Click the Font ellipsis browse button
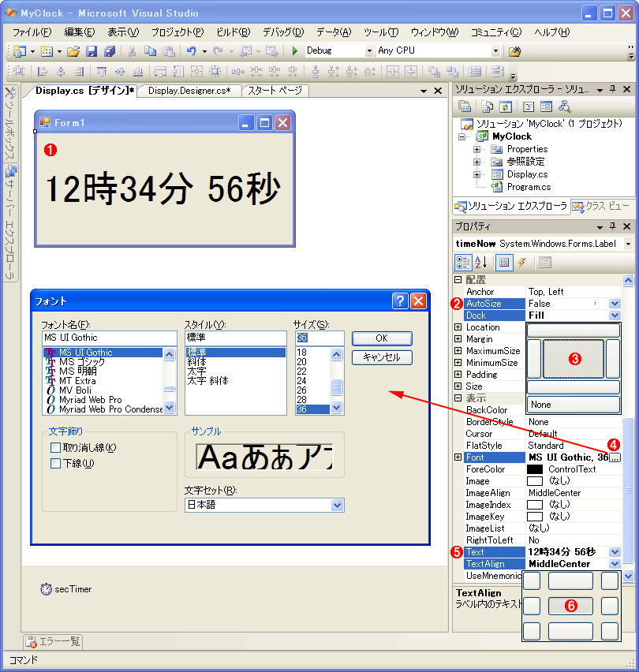The width and height of the screenshot is (639, 672). [615, 457]
